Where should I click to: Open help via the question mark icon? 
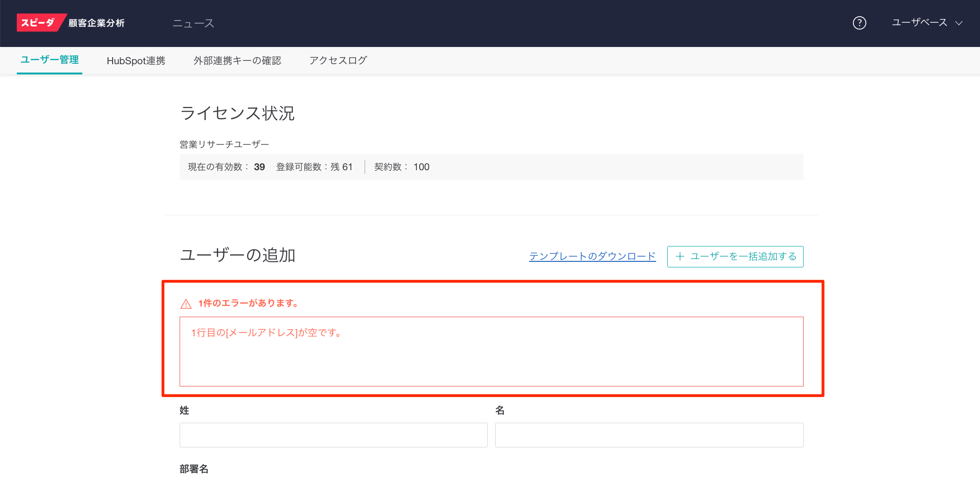click(859, 23)
